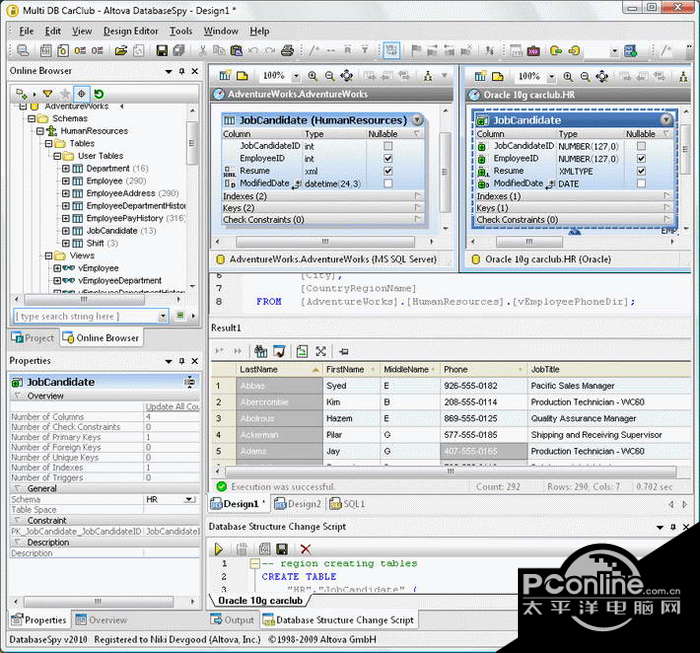
Task: Select the EmployeePayHistory table in tree
Action: 125,218
